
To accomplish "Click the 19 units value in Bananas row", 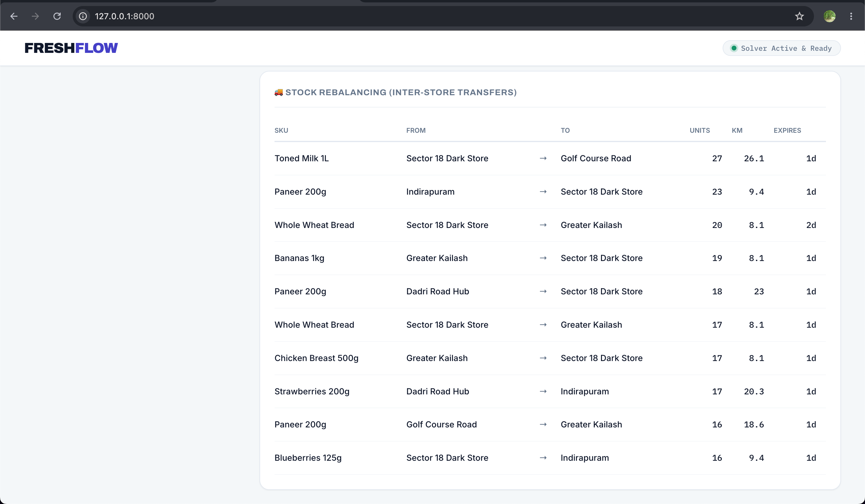I will (717, 258).
